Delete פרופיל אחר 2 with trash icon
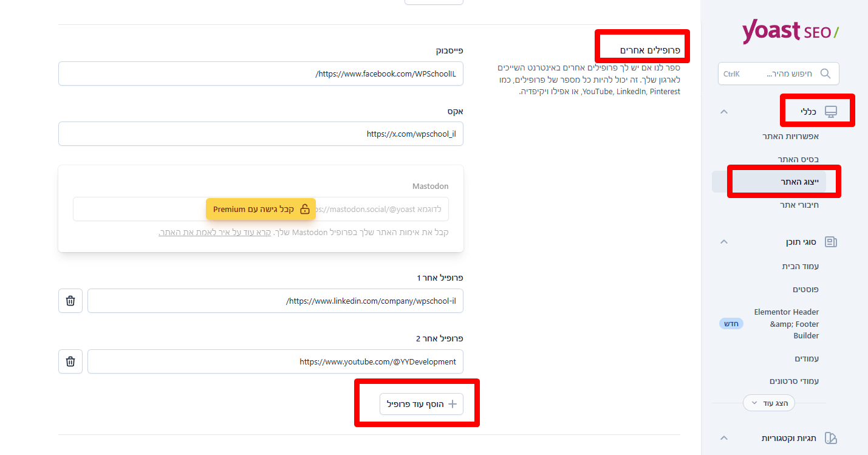 pos(70,361)
